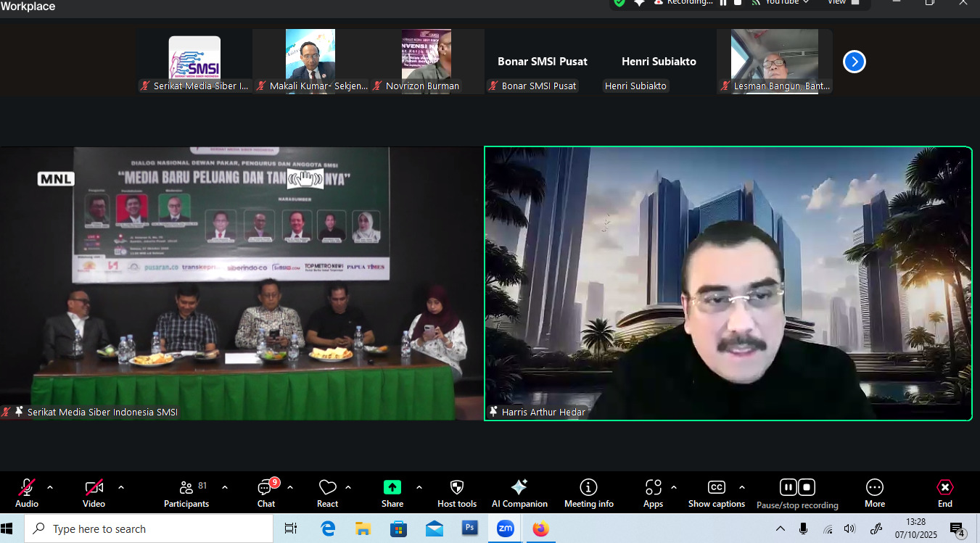Click the green Share screen icon

[392, 493]
